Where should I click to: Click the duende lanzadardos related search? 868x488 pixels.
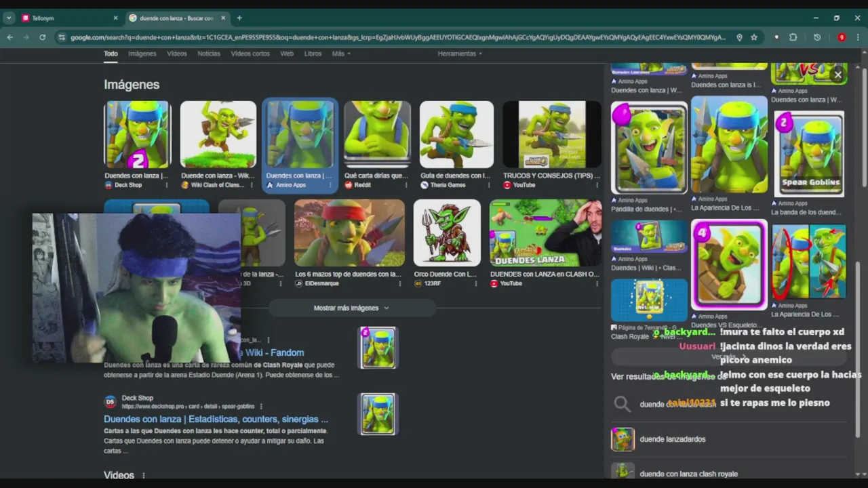pos(673,439)
